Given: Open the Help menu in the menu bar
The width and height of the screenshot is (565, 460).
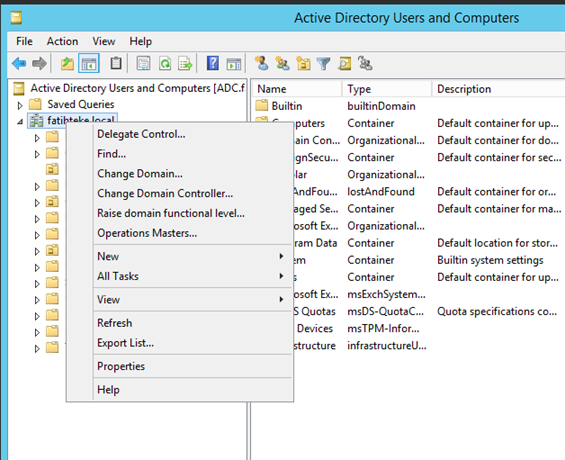Looking at the screenshot, I should coord(141,41).
